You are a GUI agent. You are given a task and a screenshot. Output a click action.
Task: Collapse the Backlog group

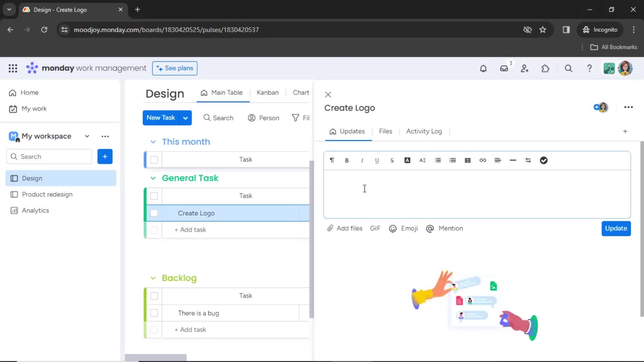pyautogui.click(x=153, y=278)
